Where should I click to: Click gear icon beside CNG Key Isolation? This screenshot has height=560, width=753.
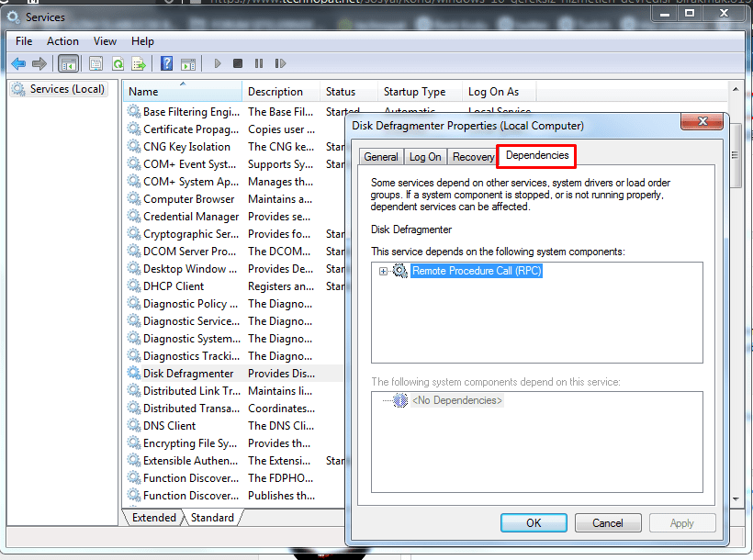134,147
